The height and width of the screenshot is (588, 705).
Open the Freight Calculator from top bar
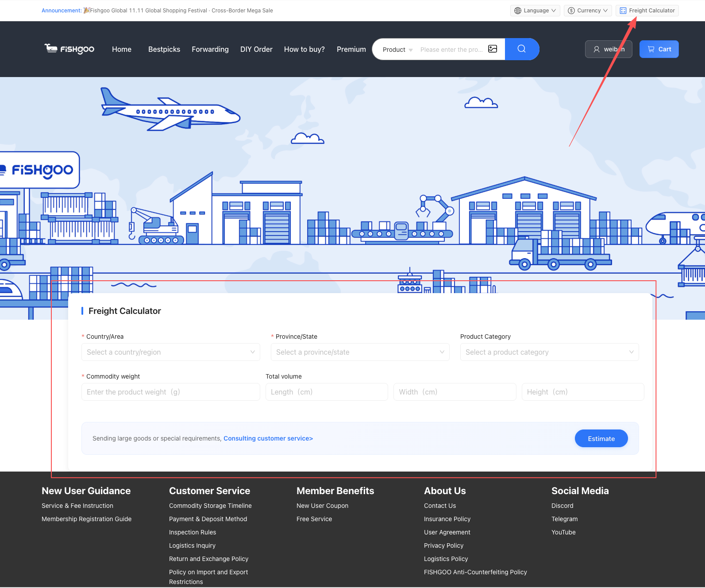(647, 11)
